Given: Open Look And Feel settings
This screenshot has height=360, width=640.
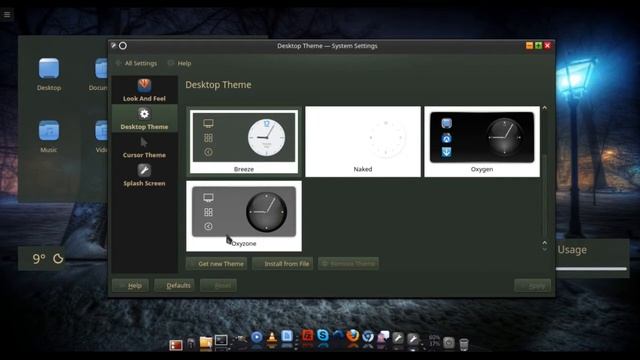Looking at the screenshot, I should tap(144, 90).
